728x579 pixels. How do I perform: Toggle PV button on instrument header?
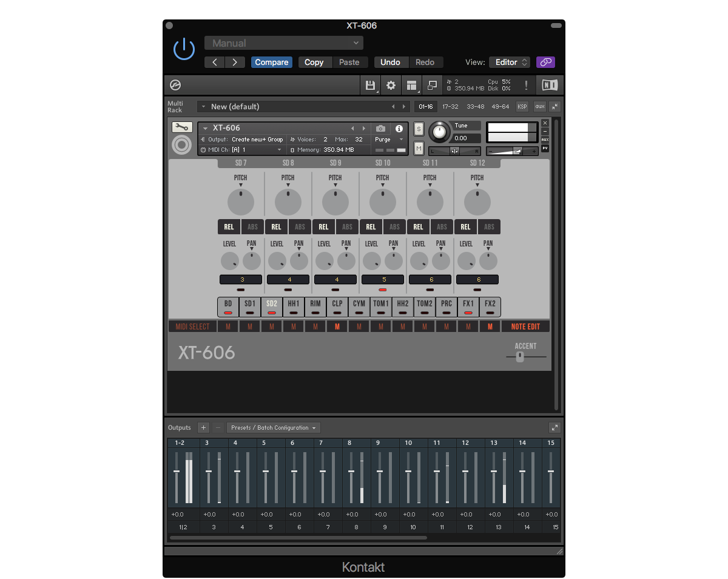(x=545, y=148)
